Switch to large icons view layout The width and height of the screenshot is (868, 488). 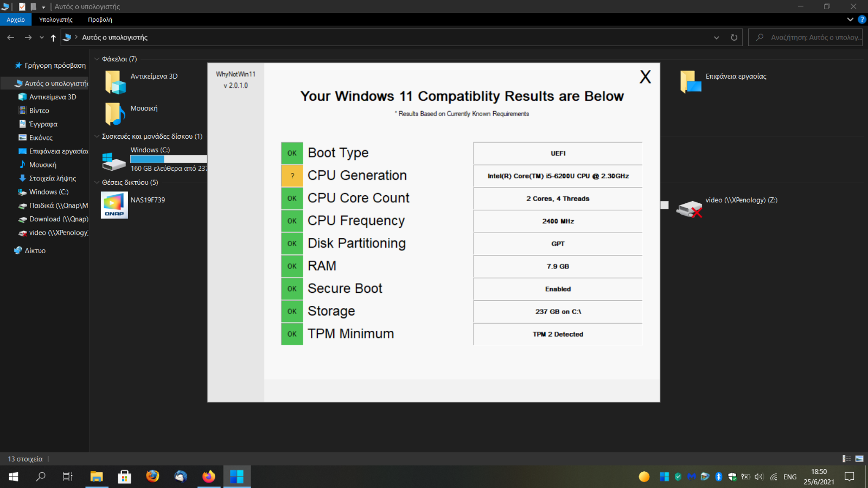(859, 459)
